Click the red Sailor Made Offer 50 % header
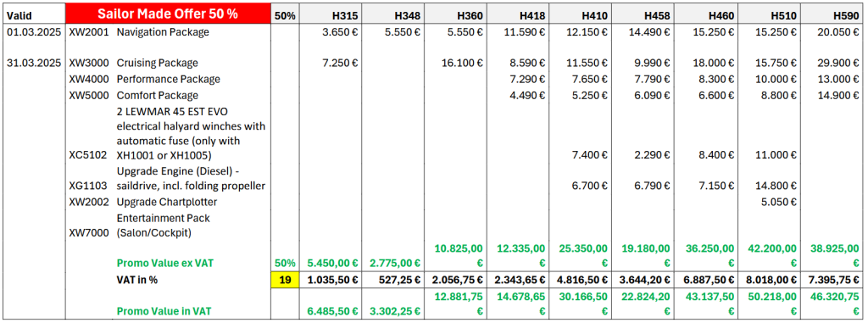 168,14
